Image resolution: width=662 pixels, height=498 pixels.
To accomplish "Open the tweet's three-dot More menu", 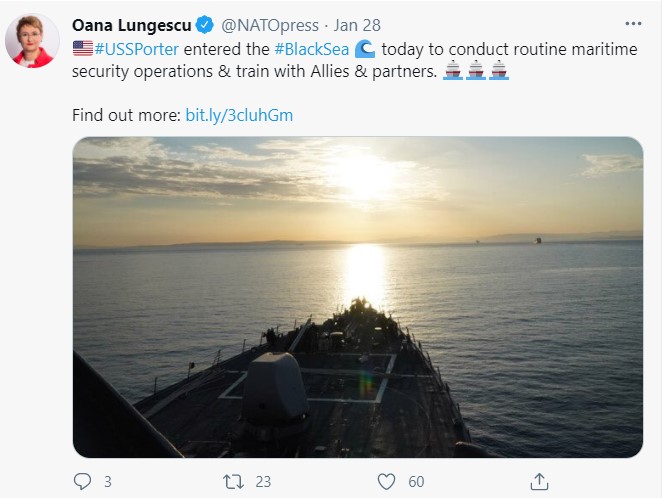I will coord(632,23).
